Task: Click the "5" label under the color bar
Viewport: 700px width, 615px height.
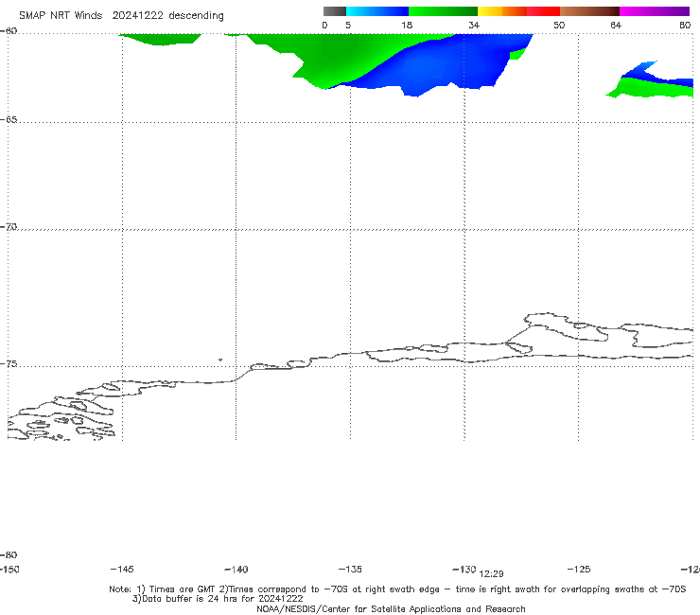Action: [x=348, y=25]
